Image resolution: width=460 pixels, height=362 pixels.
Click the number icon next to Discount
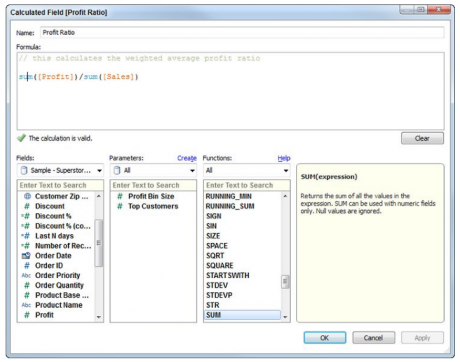coord(27,206)
